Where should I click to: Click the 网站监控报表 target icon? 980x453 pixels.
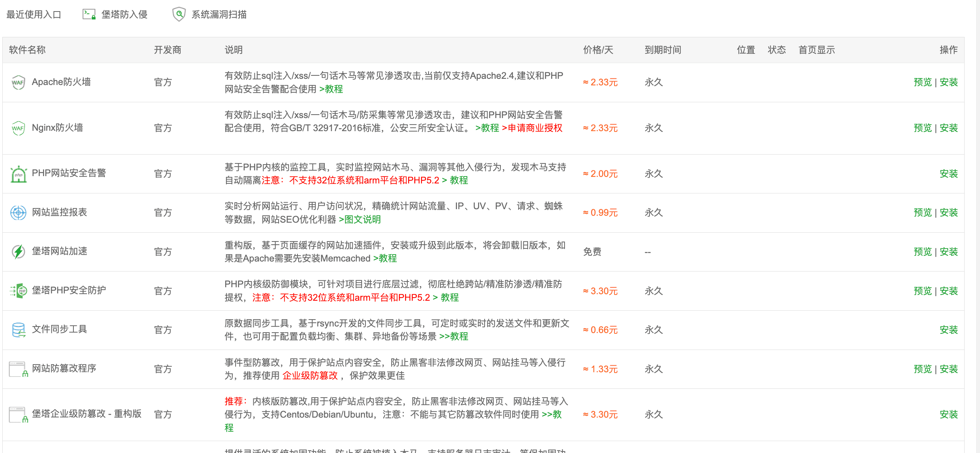point(18,213)
